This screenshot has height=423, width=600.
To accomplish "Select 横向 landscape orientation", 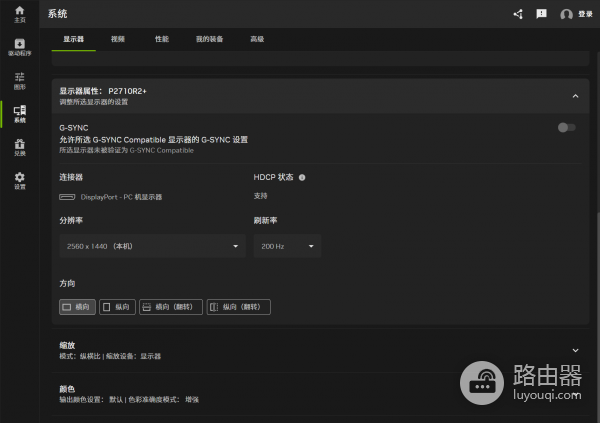I will point(77,307).
